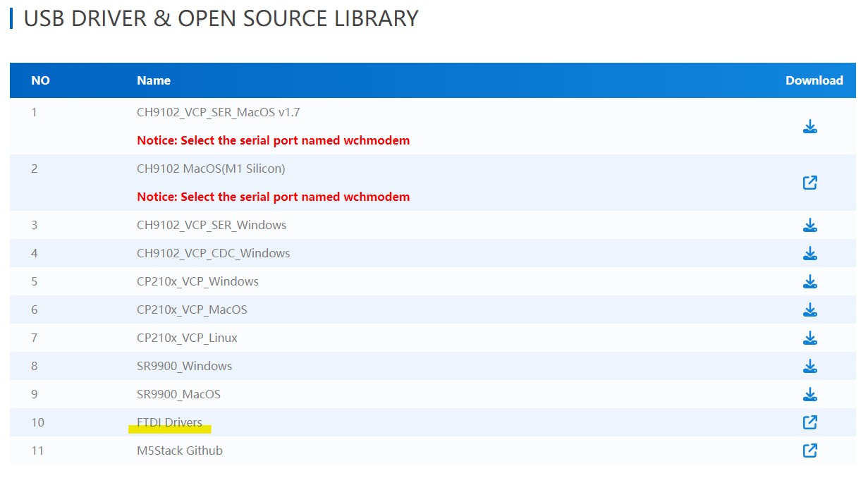Download CH9102_VCP_SER_MacOS v1.7 driver
Image resolution: width=868 pixels, height=478 pixels.
tap(810, 127)
